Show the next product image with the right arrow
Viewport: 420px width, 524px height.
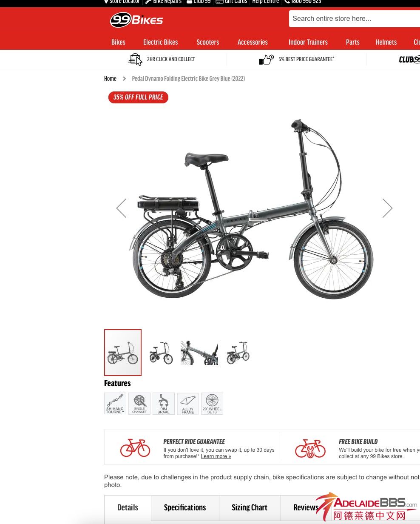387,208
